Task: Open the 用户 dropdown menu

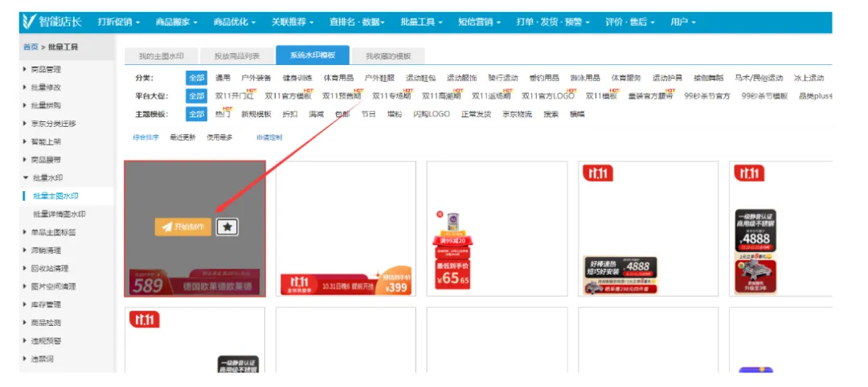Action: coord(682,22)
